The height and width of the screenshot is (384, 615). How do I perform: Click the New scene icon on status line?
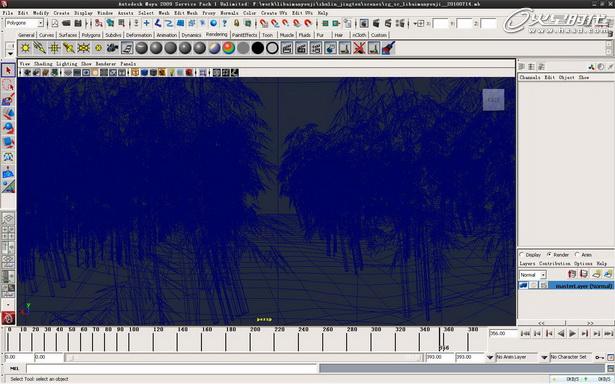55,24
